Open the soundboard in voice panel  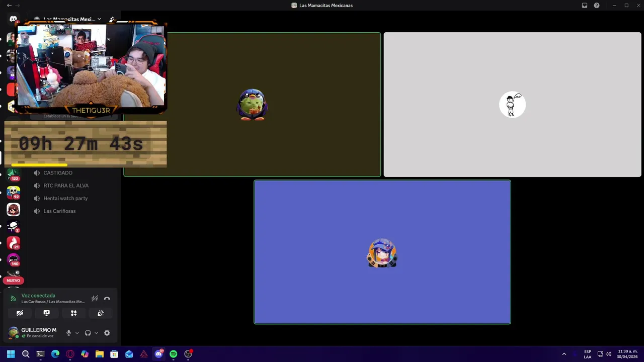(x=101, y=313)
